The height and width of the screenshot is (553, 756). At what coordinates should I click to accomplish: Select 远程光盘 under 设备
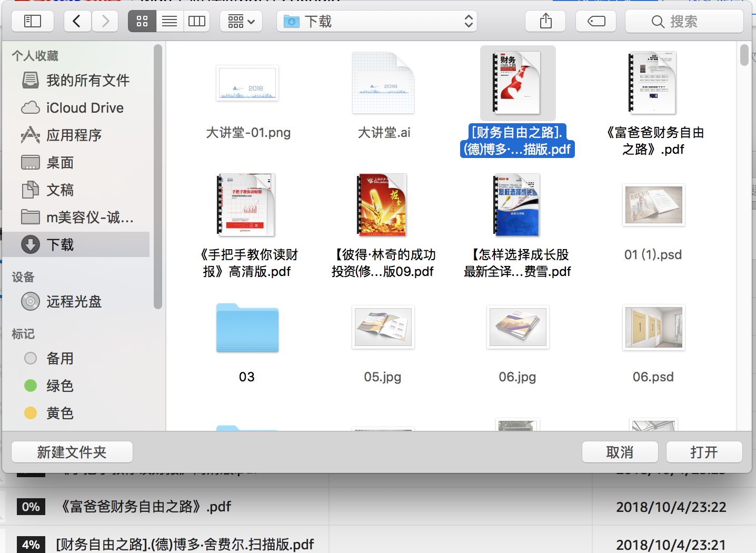coord(76,301)
